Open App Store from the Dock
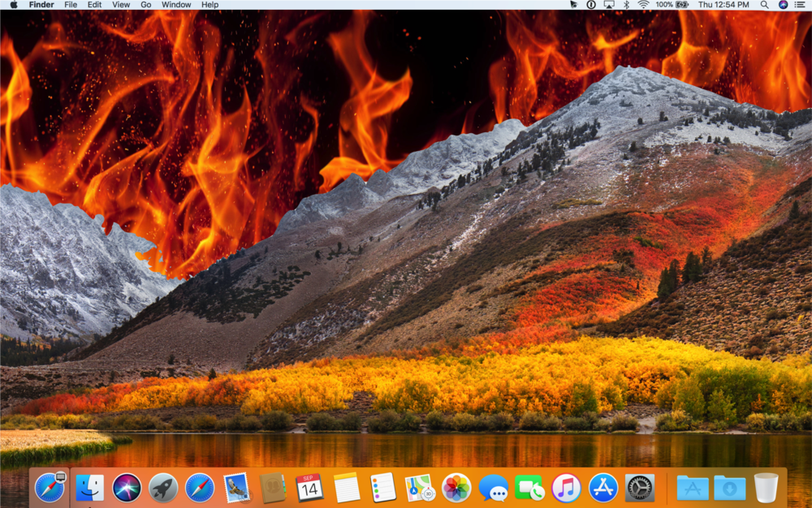Viewport: 812px width, 508px height. 603,488
